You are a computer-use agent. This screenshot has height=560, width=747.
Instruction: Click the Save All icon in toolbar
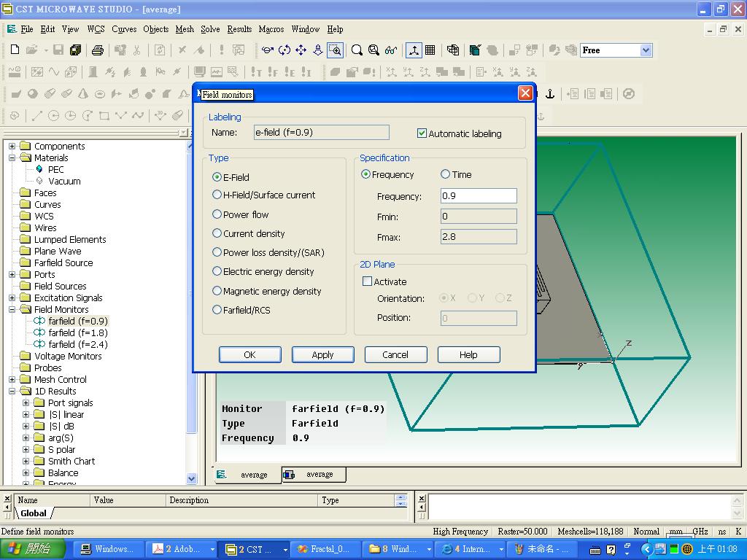(75, 50)
